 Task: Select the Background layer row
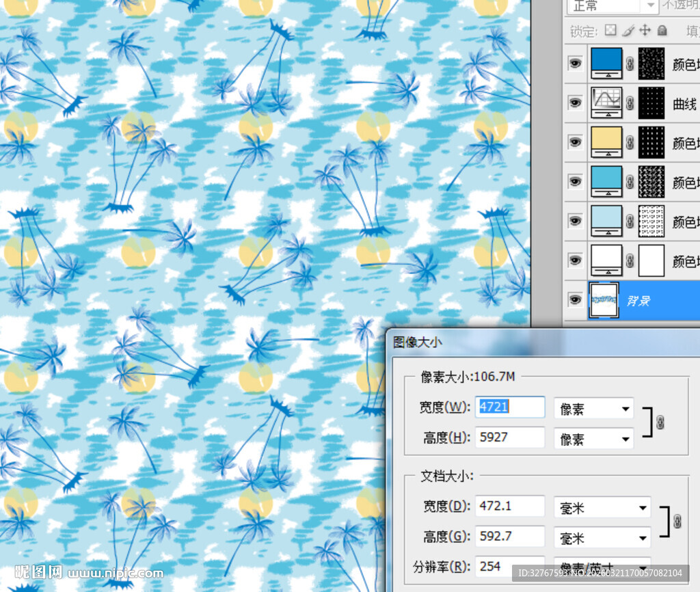tap(656, 301)
